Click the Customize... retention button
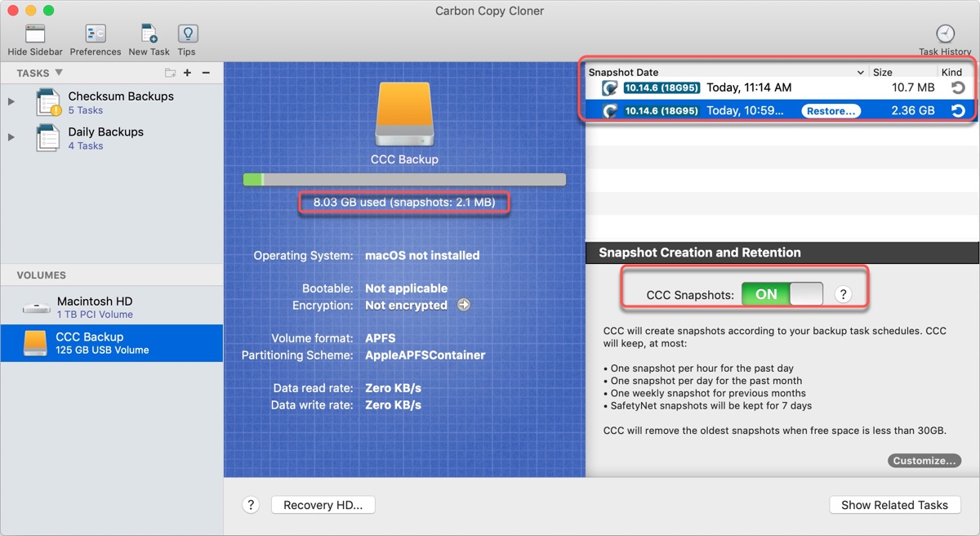 (924, 461)
